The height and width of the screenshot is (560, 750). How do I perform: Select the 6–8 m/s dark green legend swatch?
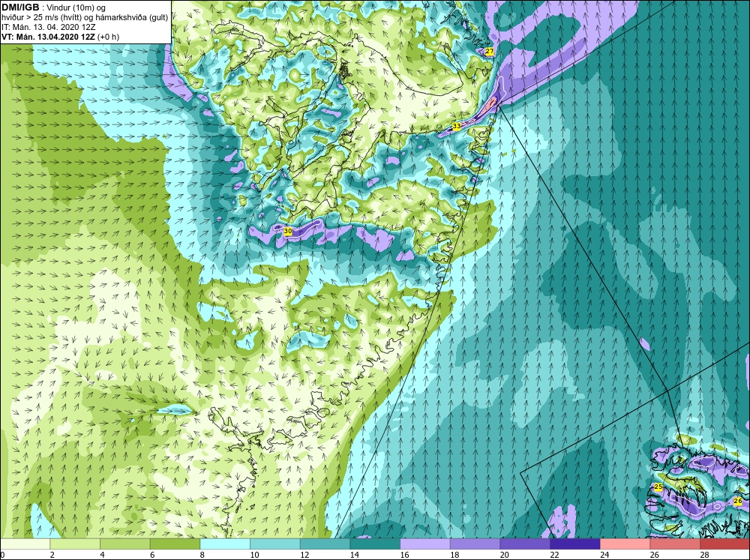coord(175,544)
